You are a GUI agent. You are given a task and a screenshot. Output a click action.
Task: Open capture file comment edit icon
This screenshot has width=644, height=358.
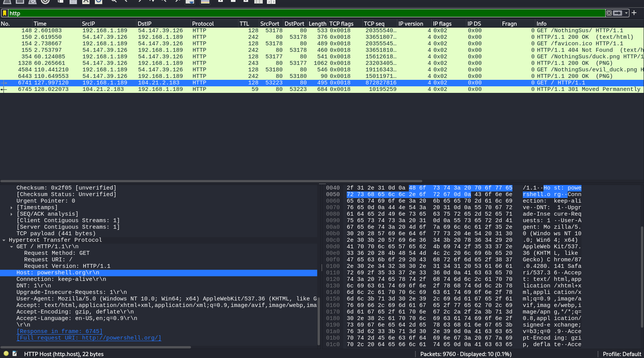coord(15,354)
